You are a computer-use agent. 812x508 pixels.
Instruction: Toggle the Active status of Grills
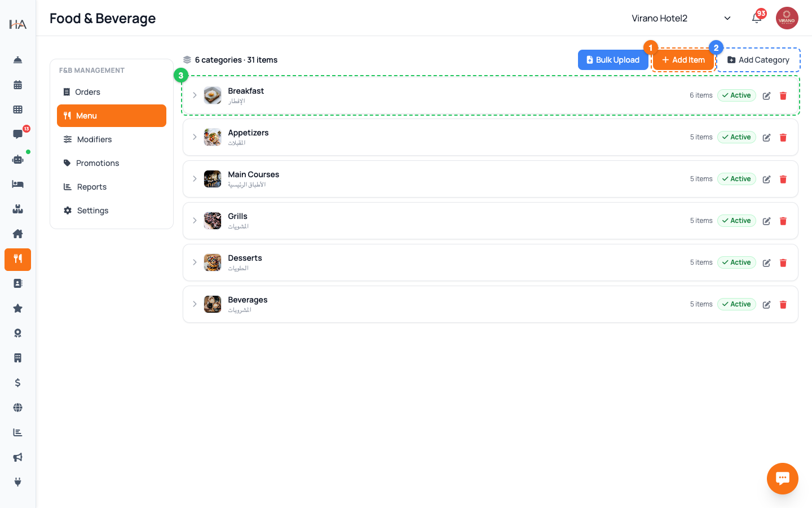point(736,221)
